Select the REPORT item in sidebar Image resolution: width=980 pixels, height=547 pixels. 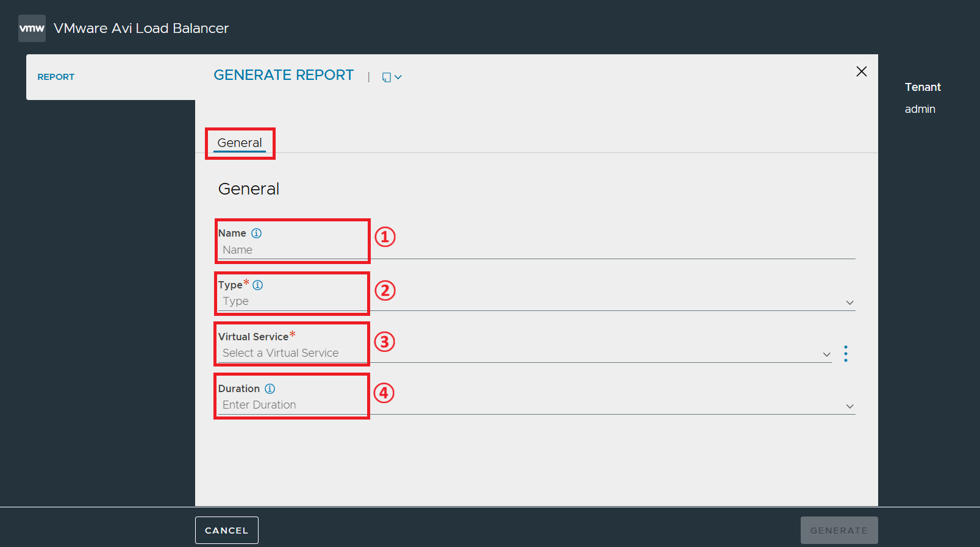56,77
